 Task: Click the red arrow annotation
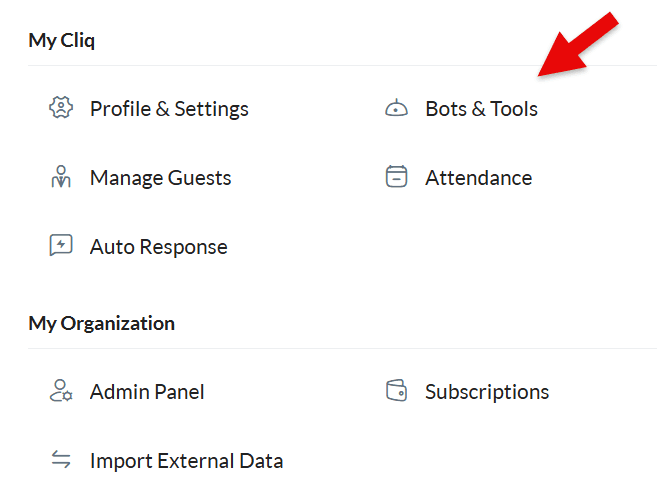(x=578, y=44)
